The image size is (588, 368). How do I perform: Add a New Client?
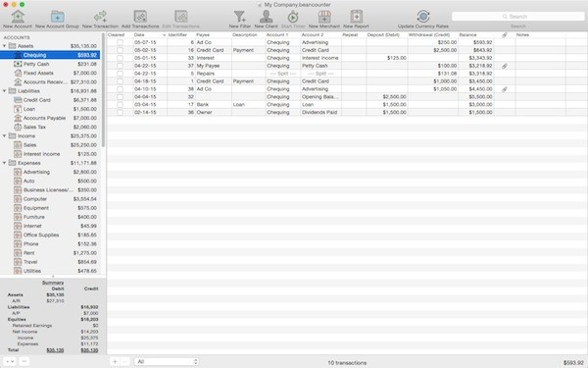click(266, 17)
